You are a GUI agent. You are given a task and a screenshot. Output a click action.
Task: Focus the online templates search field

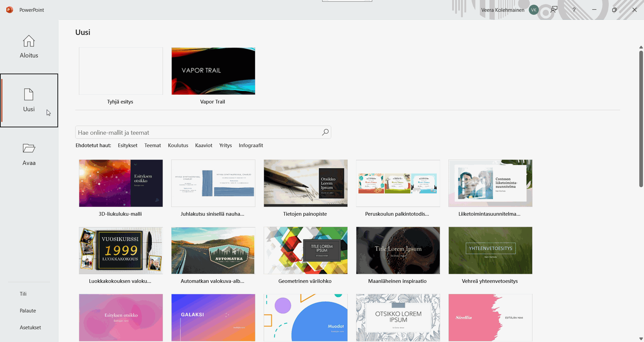click(x=203, y=132)
